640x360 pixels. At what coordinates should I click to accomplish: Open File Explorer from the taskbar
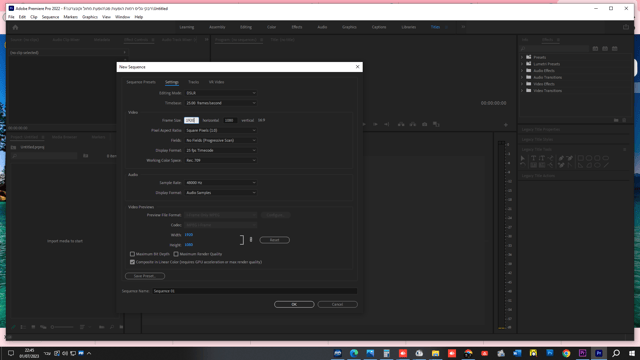[x=436, y=353]
